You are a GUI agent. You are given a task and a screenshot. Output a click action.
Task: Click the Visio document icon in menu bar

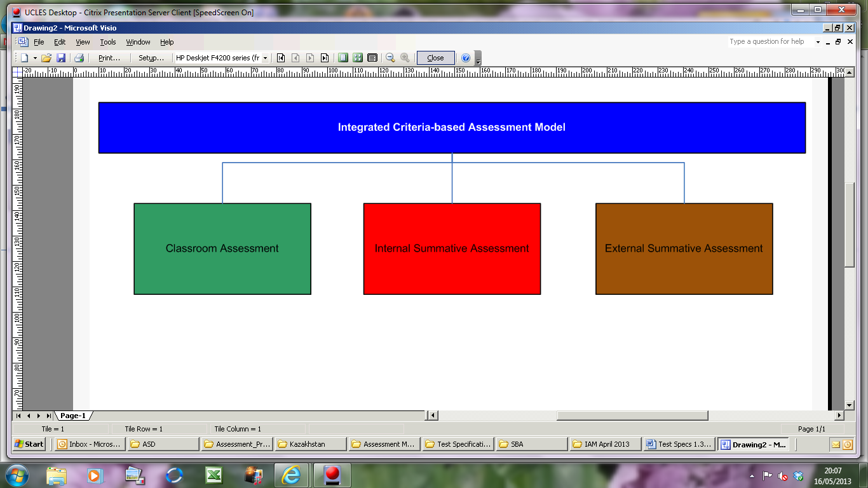click(x=24, y=42)
